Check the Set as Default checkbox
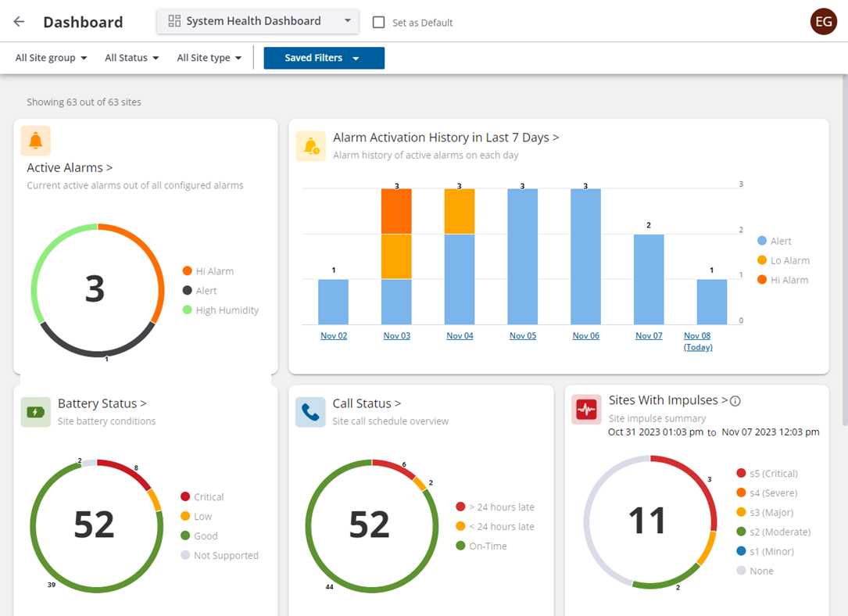 coord(379,23)
